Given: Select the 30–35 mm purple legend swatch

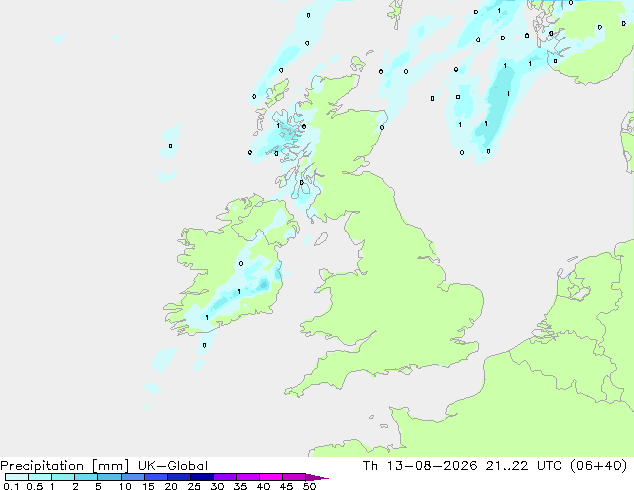Looking at the screenshot, I should click(224, 477).
